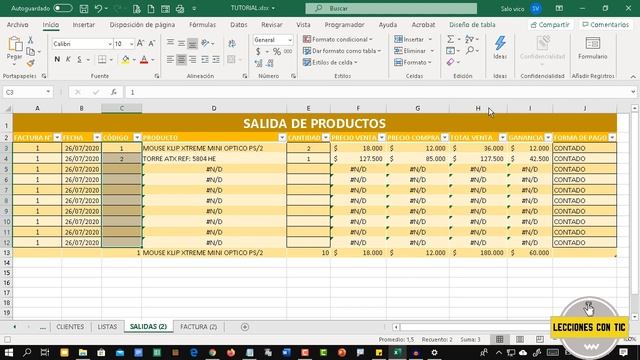Open the fill color dropdown arrow
640x360 pixels.
(x=134, y=60)
